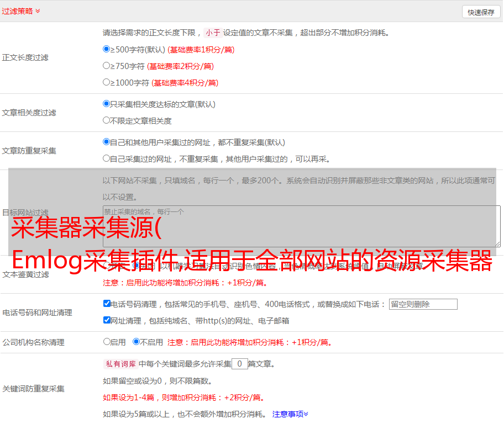Click the (基础费率4积分/篇) red note
This screenshot has height=424, width=504.
pos(185,83)
